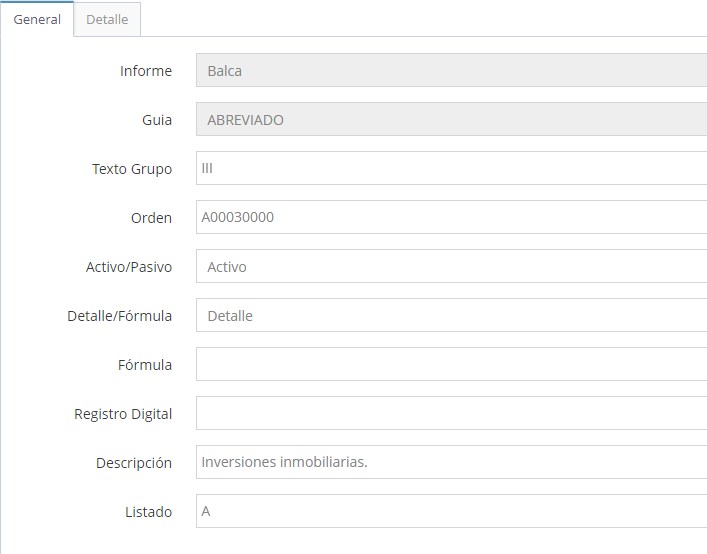Click the Activo/Pasivo label
Screen dimensions: 707x554
pyautogui.click(x=129, y=267)
